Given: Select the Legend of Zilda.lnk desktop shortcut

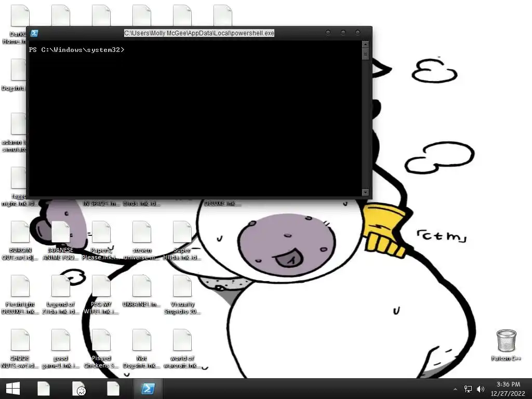Looking at the screenshot, I should click(x=60, y=295).
